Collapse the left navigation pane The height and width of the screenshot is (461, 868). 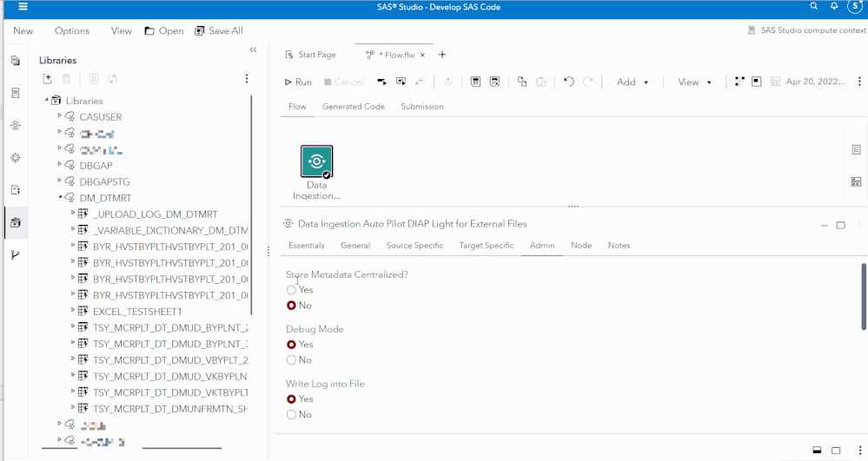pyautogui.click(x=253, y=49)
